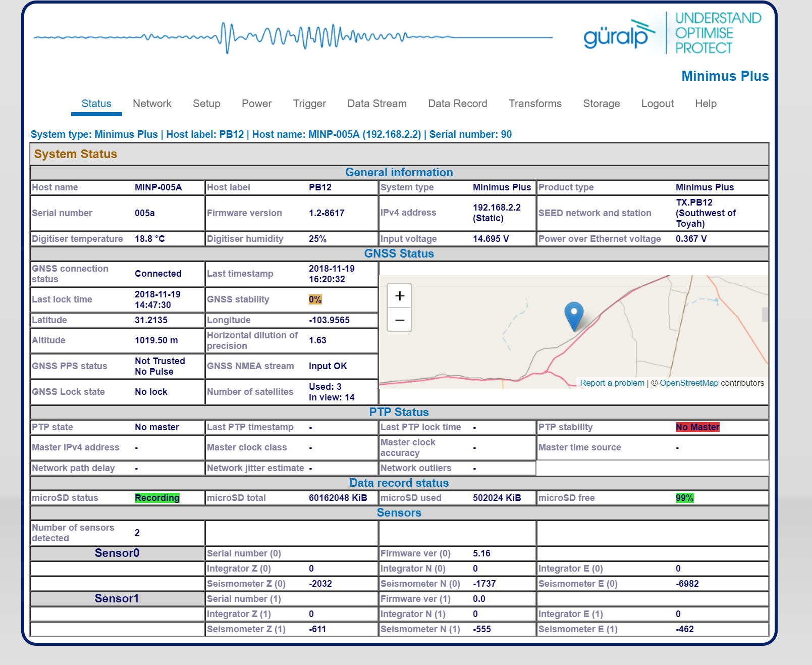This screenshot has height=665, width=812.
Task: Zoom in on the map
Action: pos(399,296)
